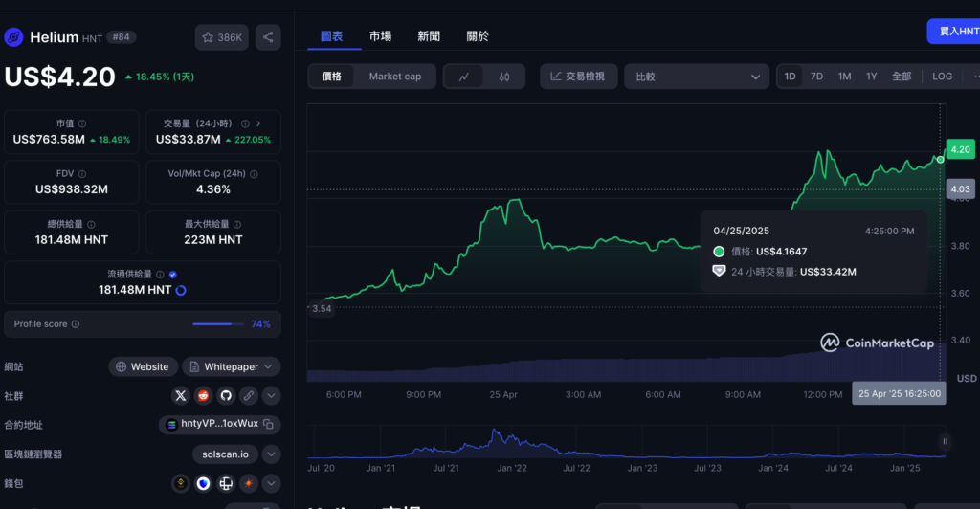Click the Profile score progress bar
980x509 pixels.
(218, 324)
